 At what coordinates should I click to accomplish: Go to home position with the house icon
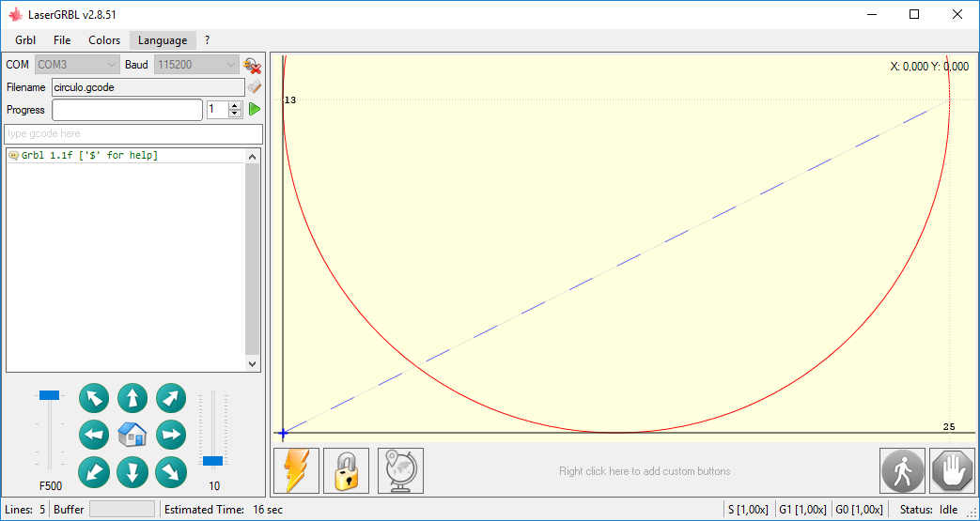click(x=132, y=435)
